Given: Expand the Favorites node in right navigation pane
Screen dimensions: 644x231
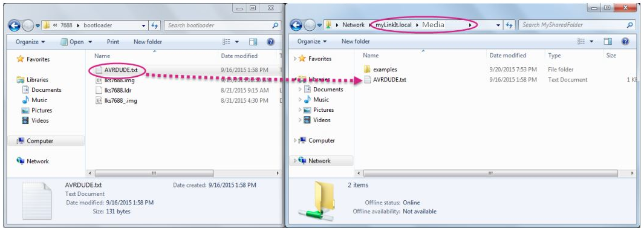Looking at the screenshot, I should coord(295,59).
